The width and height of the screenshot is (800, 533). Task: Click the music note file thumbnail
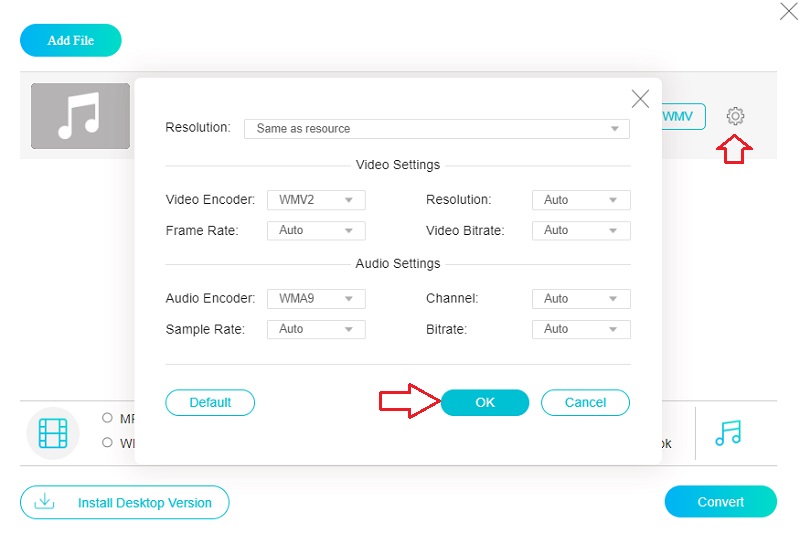(x=80, y=116)
